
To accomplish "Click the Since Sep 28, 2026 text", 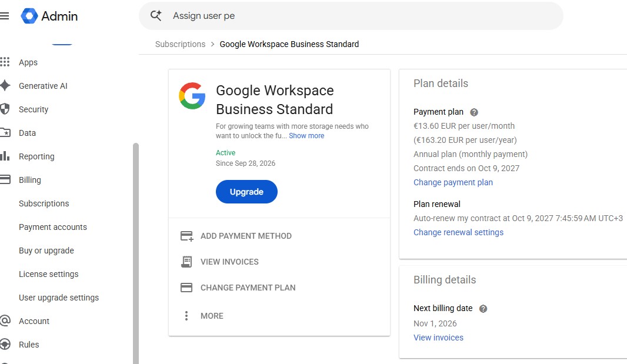I will (245, 163).
